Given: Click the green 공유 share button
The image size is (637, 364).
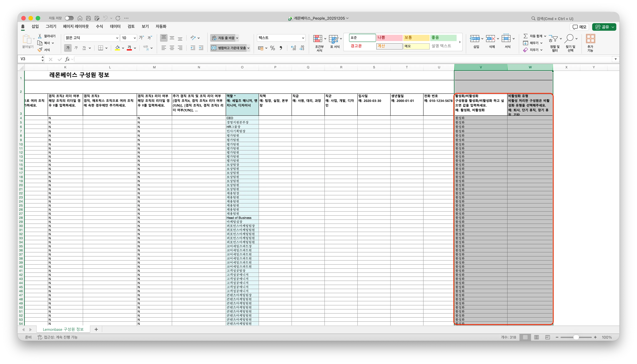Looking at the screenshot, I should tap(604, 27).
